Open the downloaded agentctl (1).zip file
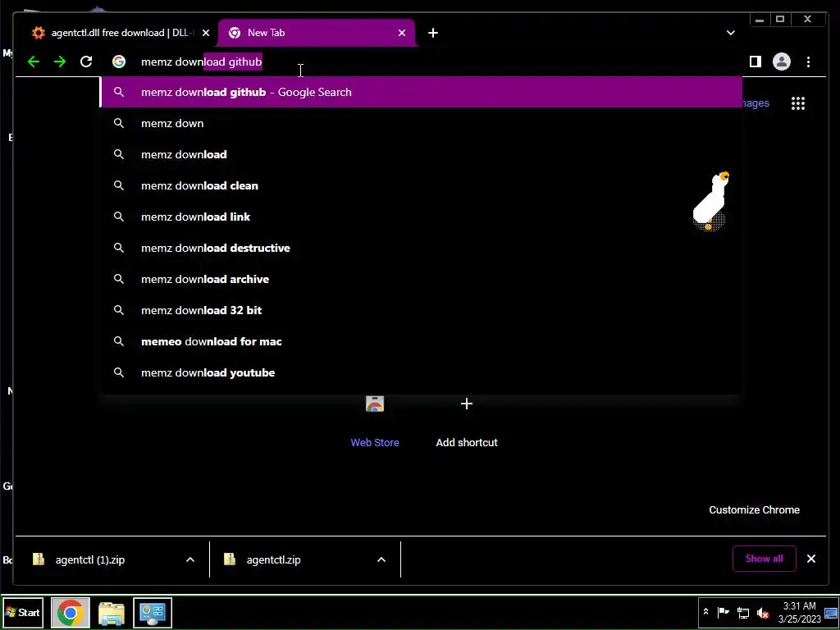 click(x=90, y=559)
